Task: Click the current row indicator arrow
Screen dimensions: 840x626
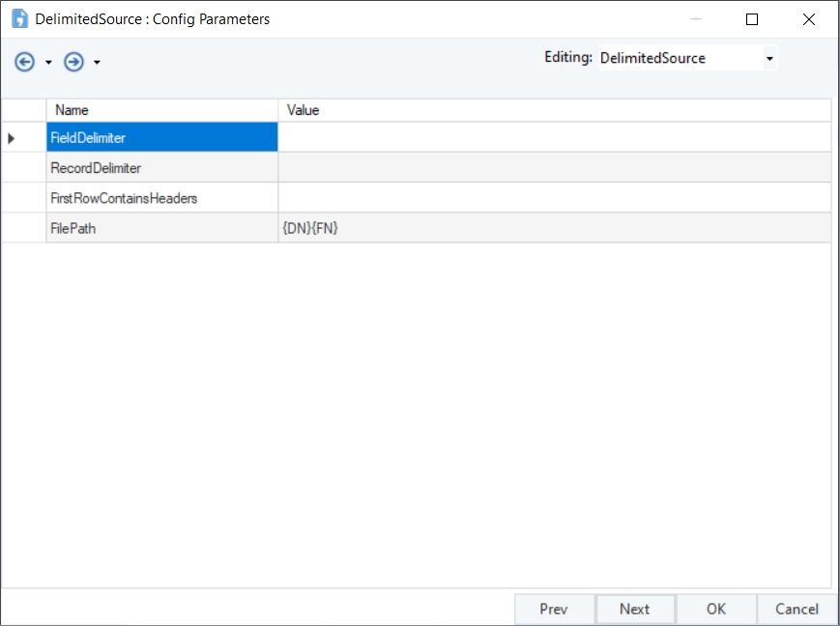Action: [12, 138]
